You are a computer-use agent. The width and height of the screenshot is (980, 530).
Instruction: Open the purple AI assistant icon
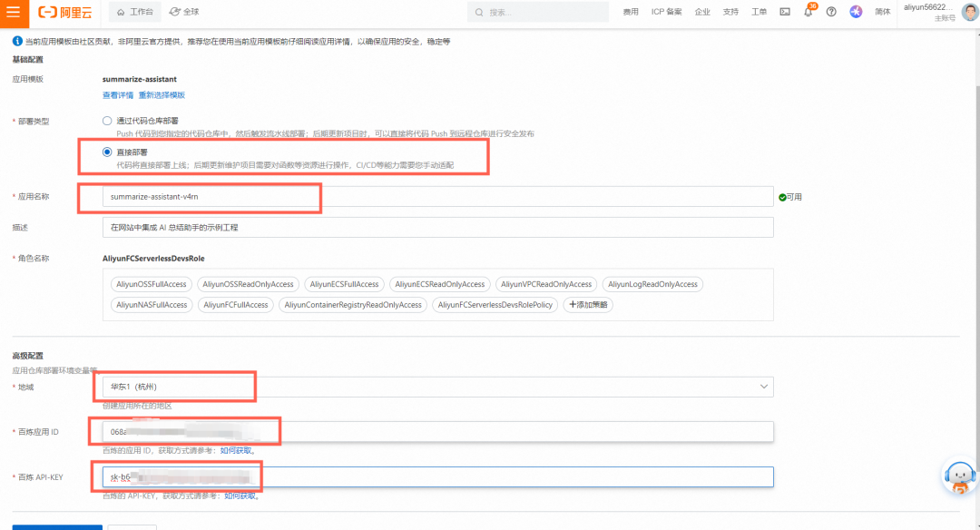point(856,12)
